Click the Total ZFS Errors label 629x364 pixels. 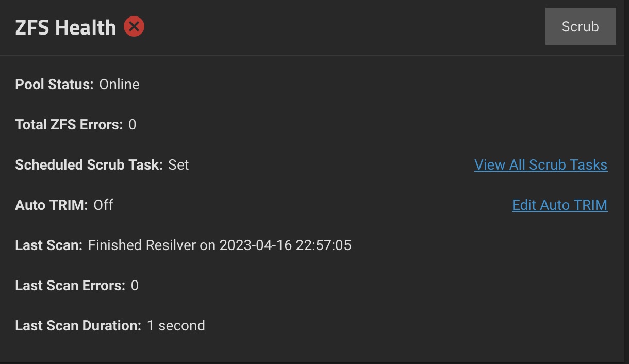coord(69,125)
